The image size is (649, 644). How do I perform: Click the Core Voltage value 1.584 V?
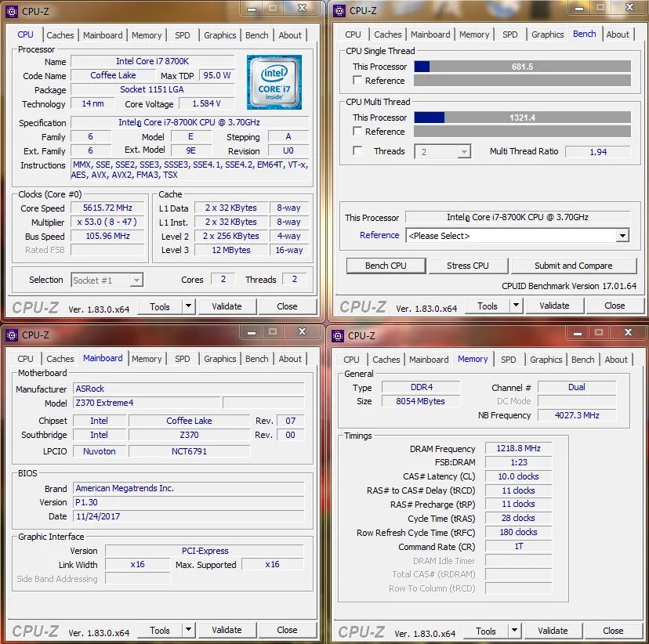[x=207, y=103]
